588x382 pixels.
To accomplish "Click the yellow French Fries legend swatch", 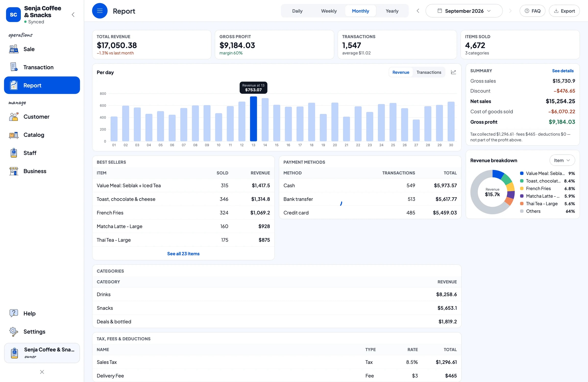I will tap(522, 188).
